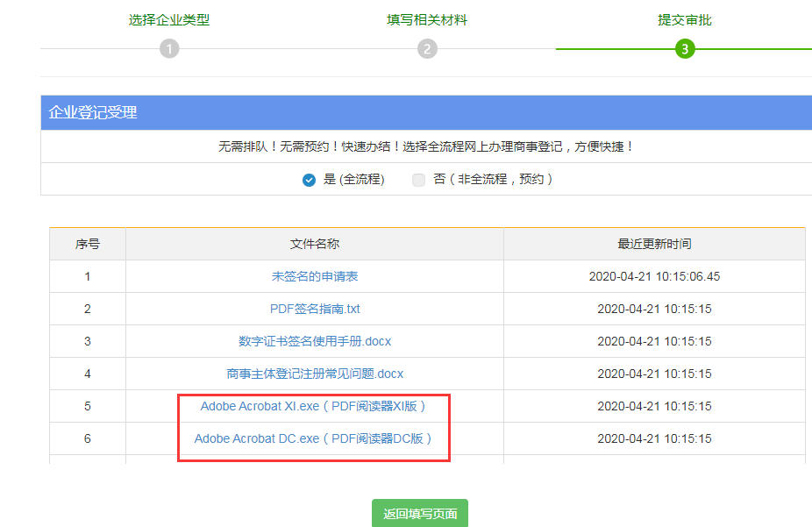Download PDF签名指南.txt
Screen dimensions: 812x527
pyautogui.click(x=315, y=309)
